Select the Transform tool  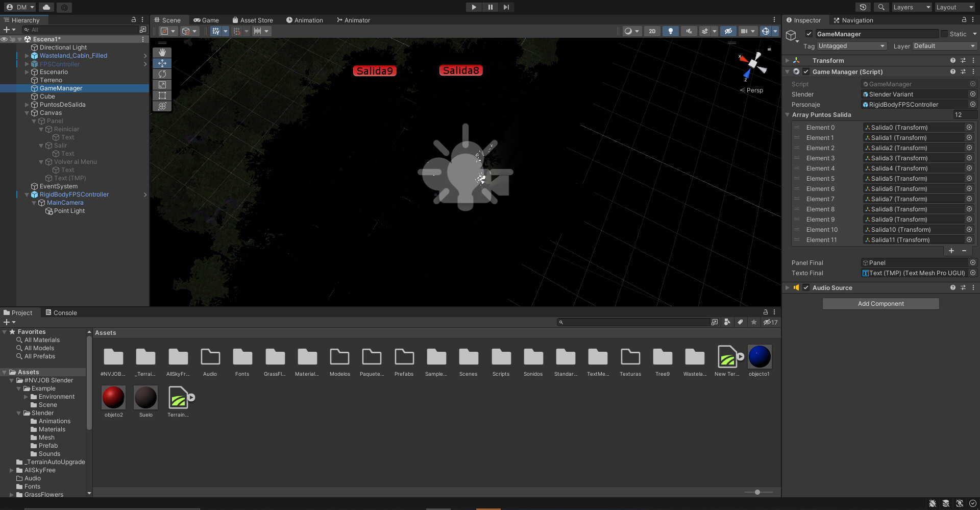coord(162,106)
